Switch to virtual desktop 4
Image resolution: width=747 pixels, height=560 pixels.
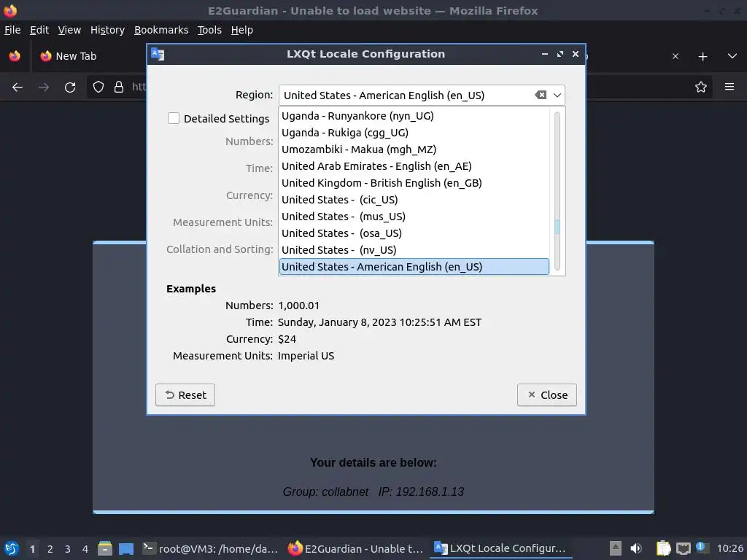point(85,549)
